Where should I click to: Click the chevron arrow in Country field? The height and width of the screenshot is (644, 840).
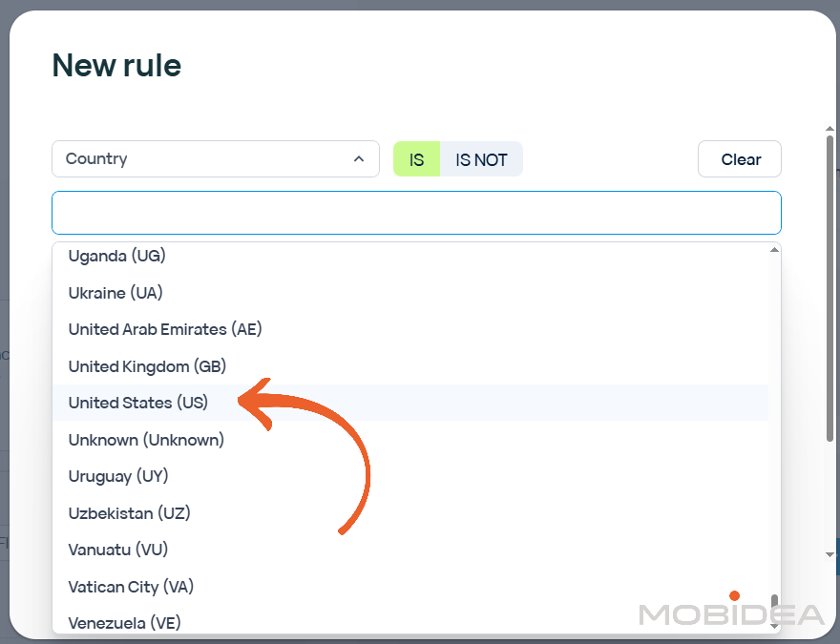click(359, 159)
